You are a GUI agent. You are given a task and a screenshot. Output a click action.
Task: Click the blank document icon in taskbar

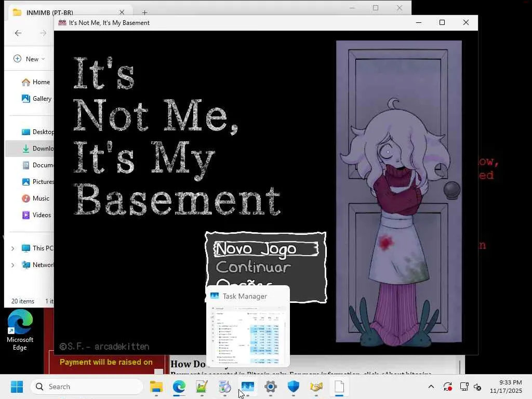click(339, 387)
